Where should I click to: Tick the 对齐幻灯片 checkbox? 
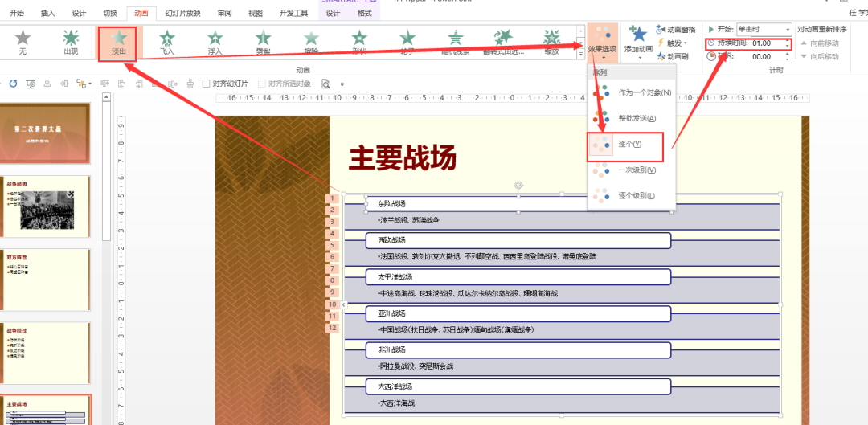pyautogui.click(x=206, y=84)
